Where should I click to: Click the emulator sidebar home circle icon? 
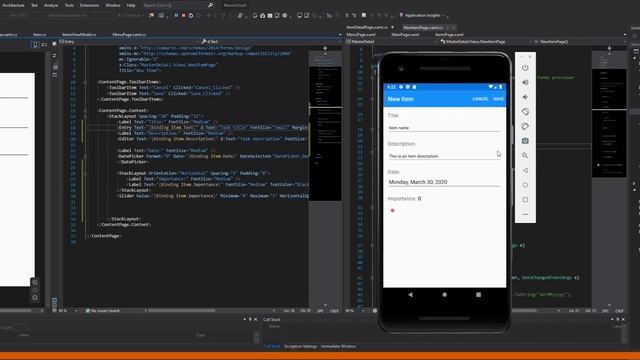tap(525, 185)
